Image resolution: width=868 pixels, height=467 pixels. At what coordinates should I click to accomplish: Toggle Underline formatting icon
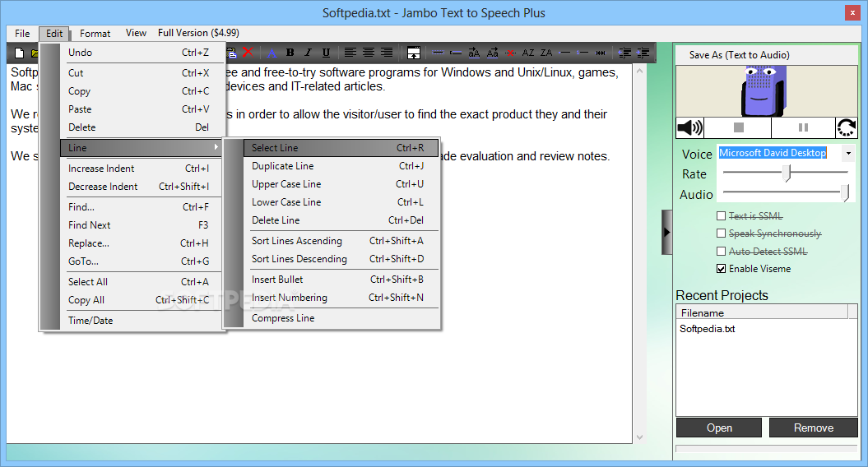click(326, 53)
